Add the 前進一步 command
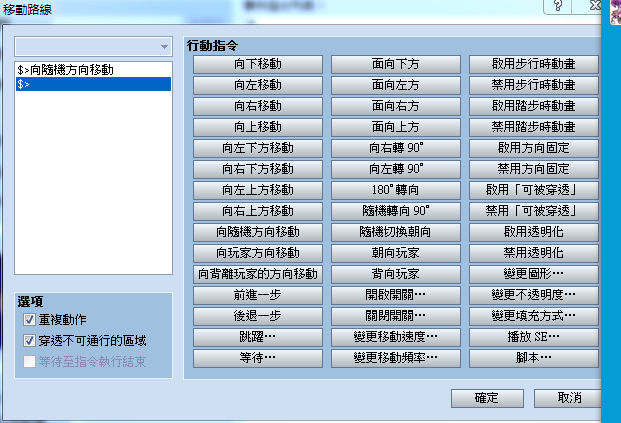 (x=258, y=295)
